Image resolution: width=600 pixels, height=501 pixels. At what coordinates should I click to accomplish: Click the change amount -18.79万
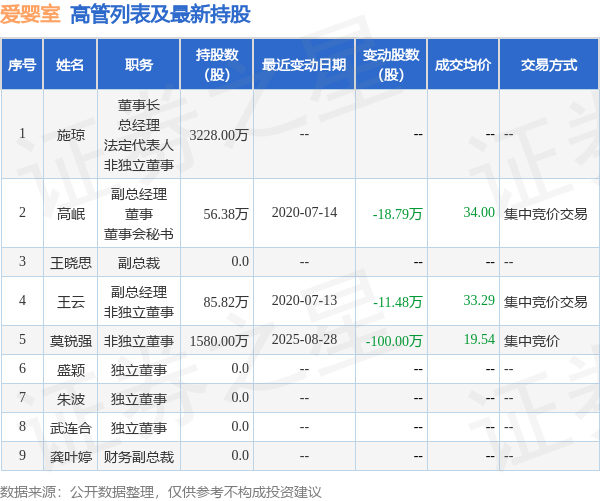click(397, 214)
